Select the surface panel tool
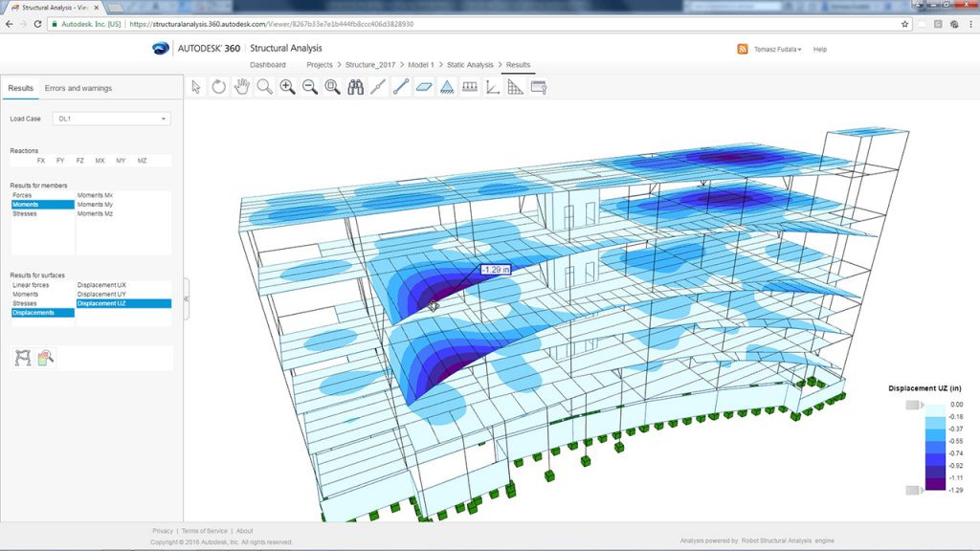The image size is (980, 551). point(421,86)
